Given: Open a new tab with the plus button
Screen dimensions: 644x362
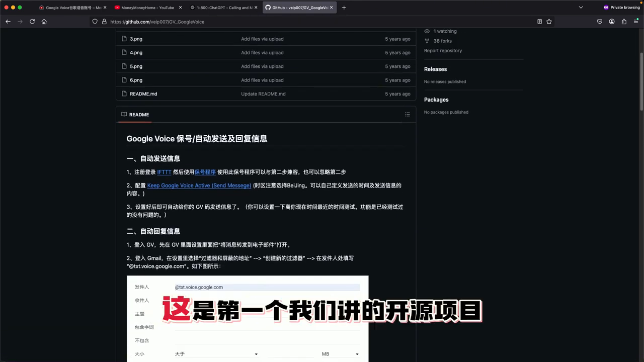Looking at the screenshot, I should click(x=344, y=8).
